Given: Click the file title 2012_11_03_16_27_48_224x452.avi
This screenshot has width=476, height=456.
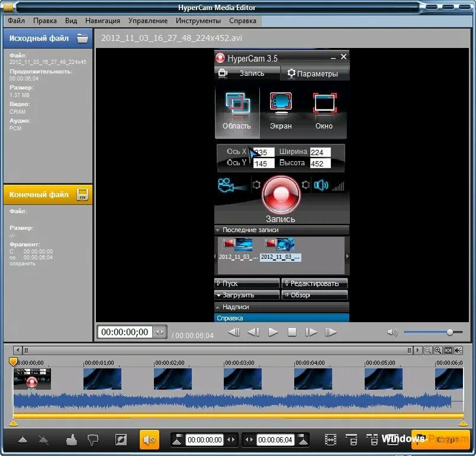Looking at the screenshot, I should [x=172, y=38].
